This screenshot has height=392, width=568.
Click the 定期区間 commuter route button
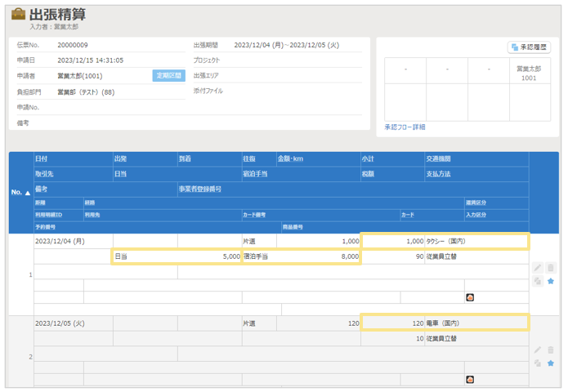coord(169,76)
